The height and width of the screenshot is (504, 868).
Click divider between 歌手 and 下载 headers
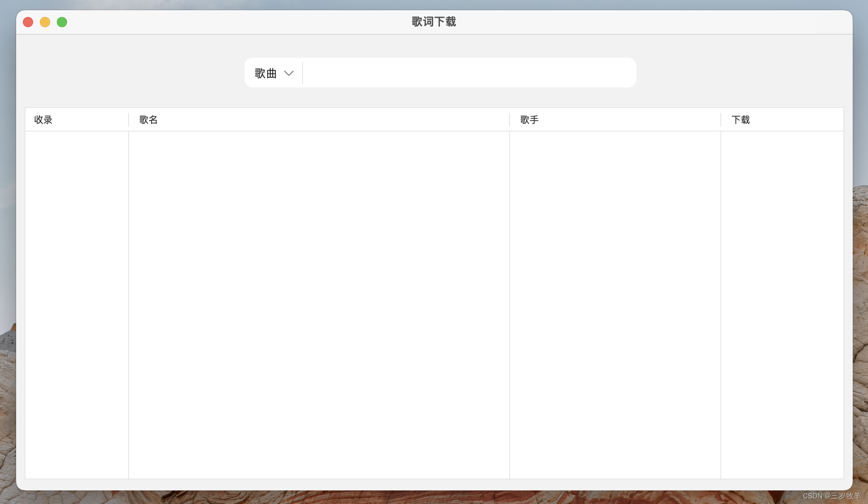point(721,120)
